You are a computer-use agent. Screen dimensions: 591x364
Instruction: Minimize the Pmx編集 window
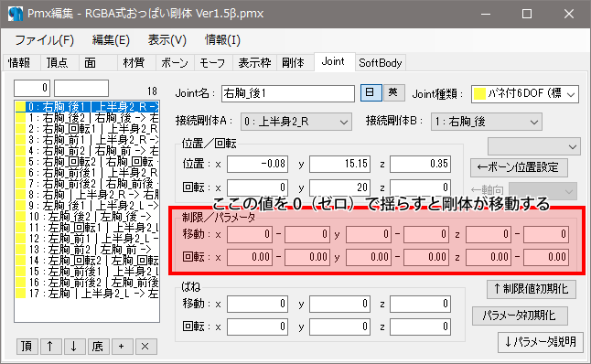tap(486, 14)
